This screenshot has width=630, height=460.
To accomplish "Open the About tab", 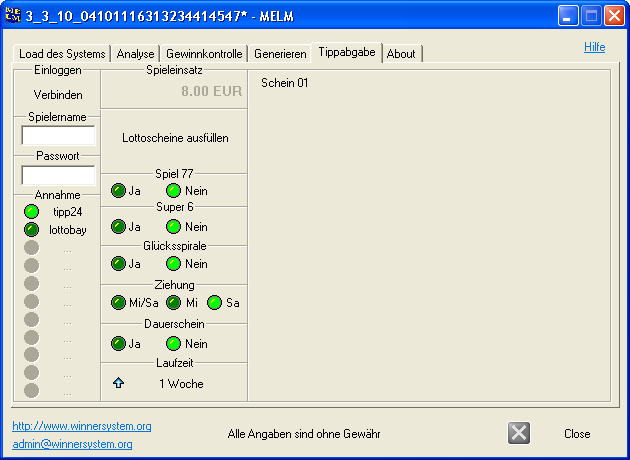I will [x=401, y=54].
